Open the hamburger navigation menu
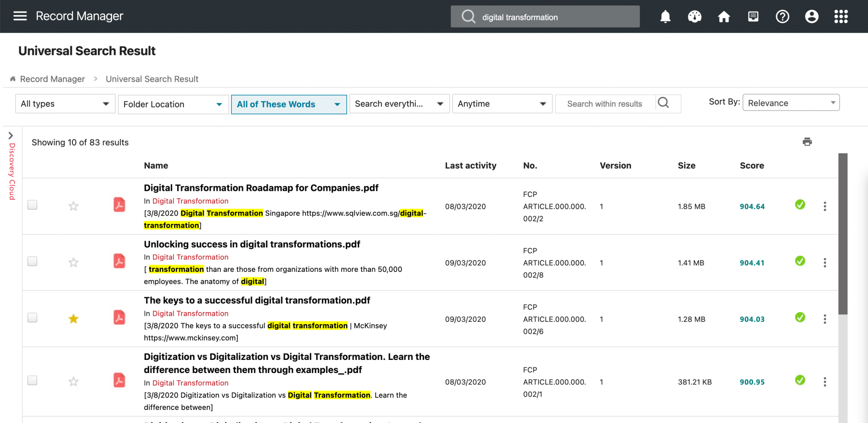Screen dimensions: 868x423 (20, 16)
